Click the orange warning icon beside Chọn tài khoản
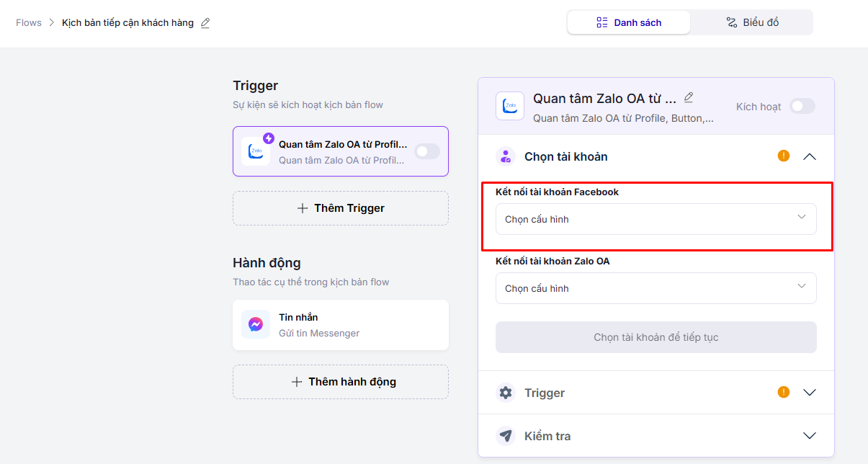Viewport: 868px width, 464px height. [x=784, y=156]
